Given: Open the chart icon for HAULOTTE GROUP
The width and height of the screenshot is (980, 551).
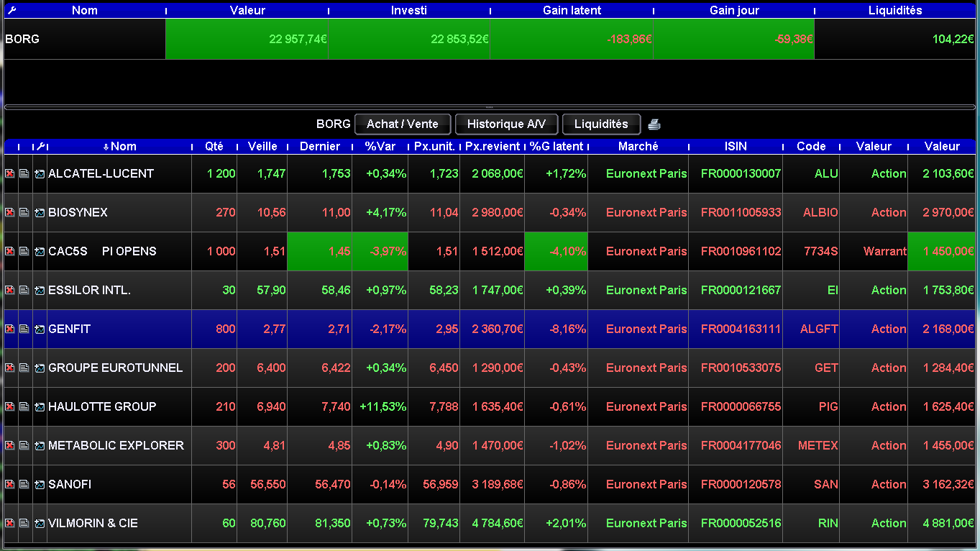Looking at the screenshot, I should (x=40, y=406).
